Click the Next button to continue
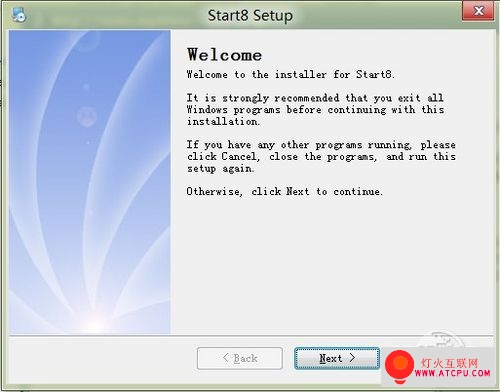Screen dimensions: 500x392 point(337,358)
